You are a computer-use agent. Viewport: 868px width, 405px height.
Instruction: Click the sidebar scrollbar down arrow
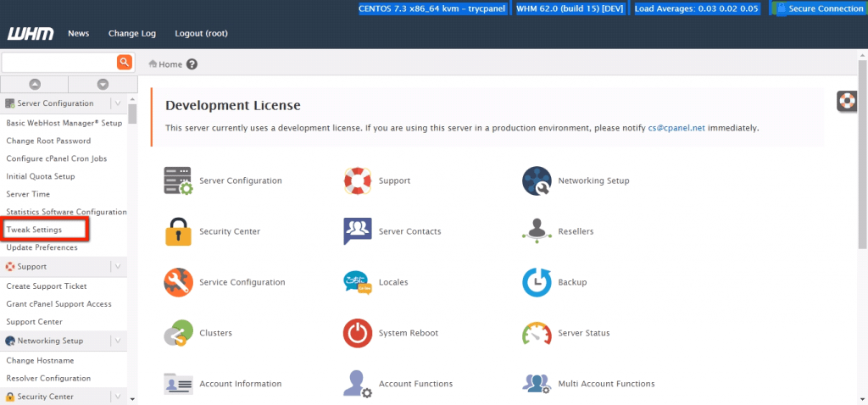[x=132, y=399]
